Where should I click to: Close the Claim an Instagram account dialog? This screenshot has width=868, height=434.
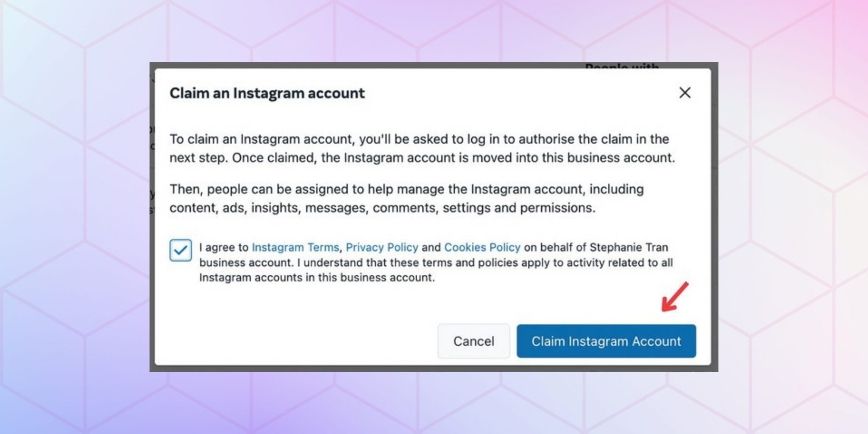click(x=684, y=93)
